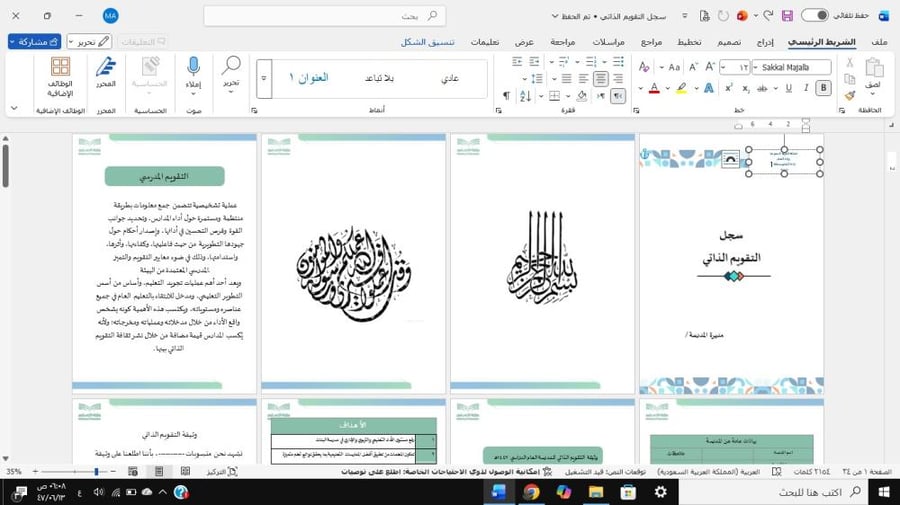The height and width of the screenshot is (505, 900).
Task: Click the search box (بحث) in title bar
Action: pyautogui.click(x=324, y=16)
